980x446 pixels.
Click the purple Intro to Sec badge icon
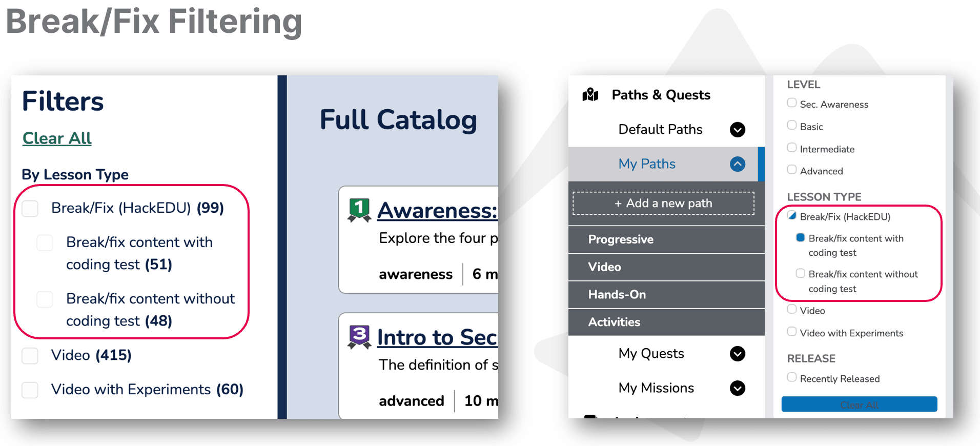pos(359,336)
